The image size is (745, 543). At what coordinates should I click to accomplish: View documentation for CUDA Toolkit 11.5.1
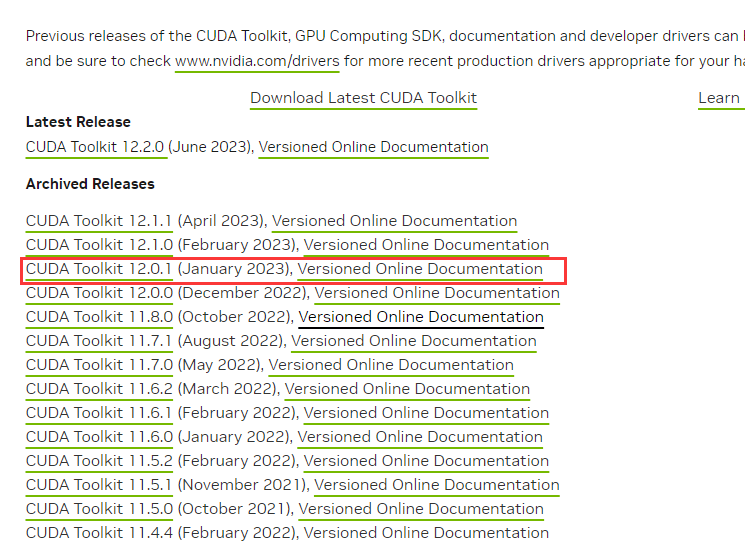click(x=437, y=485)
